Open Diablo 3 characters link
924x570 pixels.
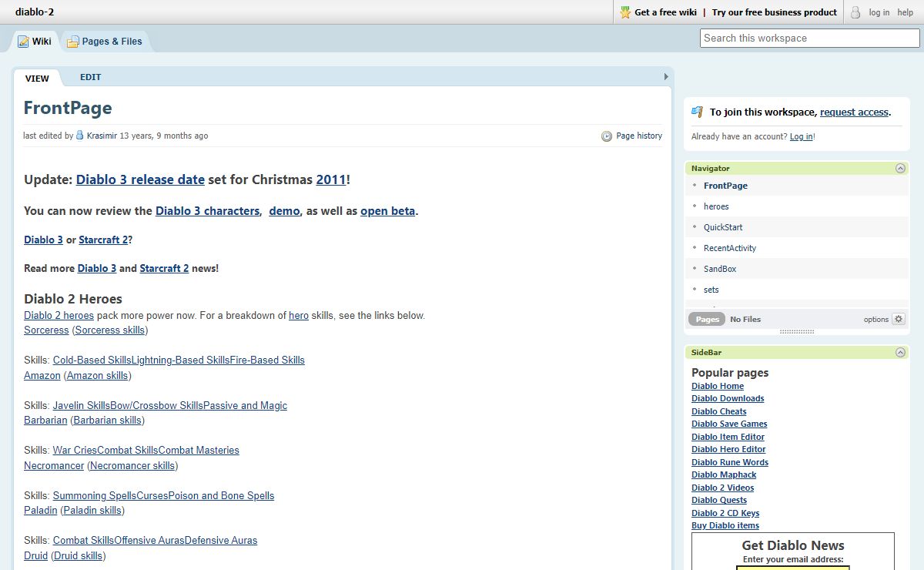207,211
